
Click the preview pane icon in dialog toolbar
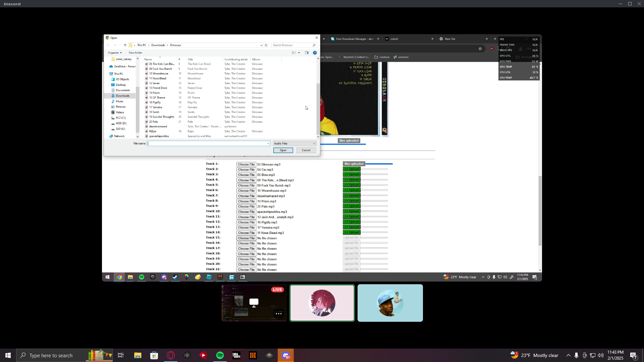(x=307, y=53)
